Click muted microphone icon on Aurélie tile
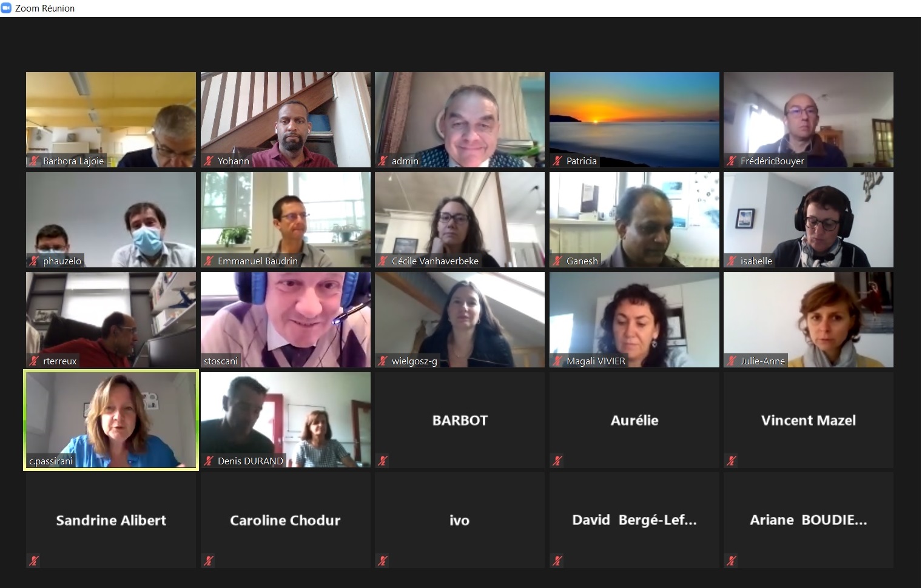Screen dimensions: 922x588 (x=557, y=461)
